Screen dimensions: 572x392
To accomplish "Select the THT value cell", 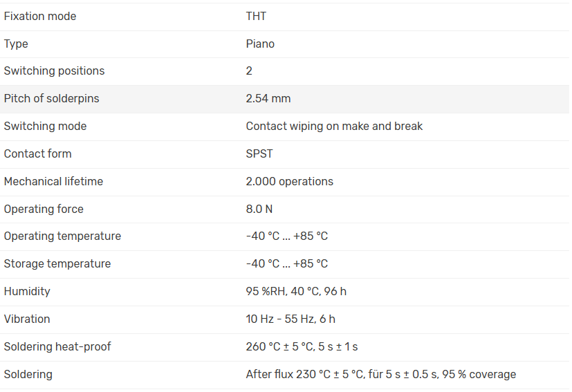I will 256,16.
